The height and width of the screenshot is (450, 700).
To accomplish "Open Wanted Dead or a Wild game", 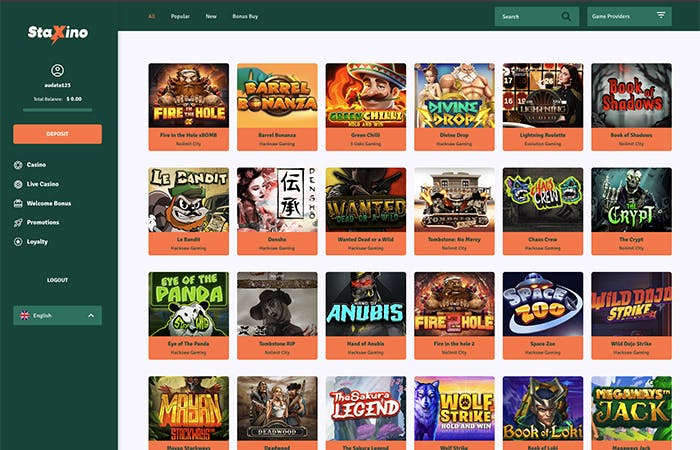I will point(366,211).
